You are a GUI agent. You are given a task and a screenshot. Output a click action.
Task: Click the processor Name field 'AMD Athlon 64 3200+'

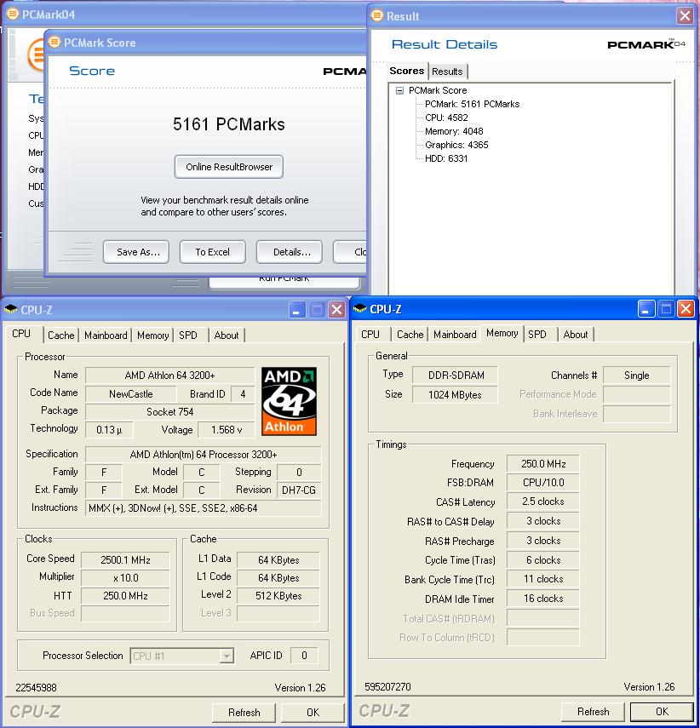[x=170, y=375]
